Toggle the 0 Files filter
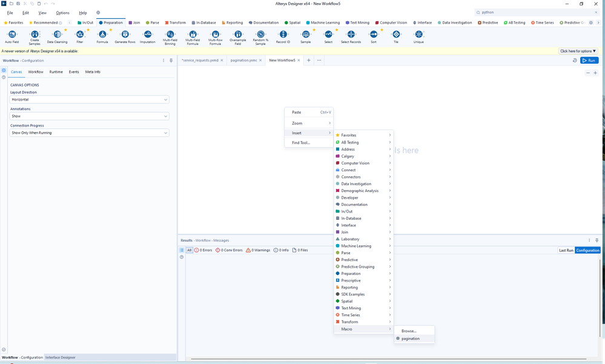Viewport: 605px width, 364px height. pos(300,250)
